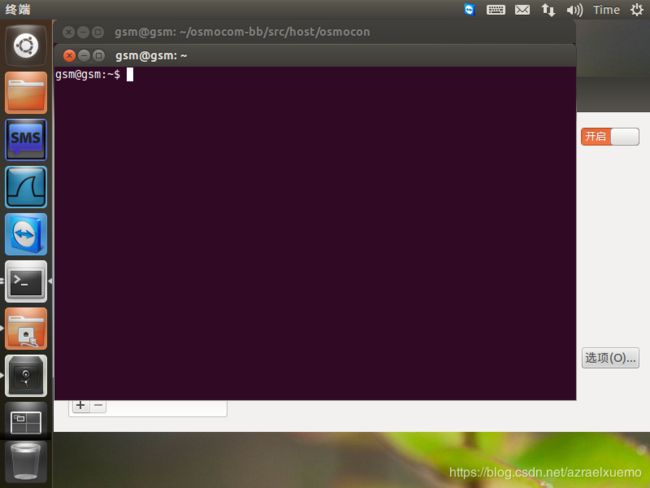This screenshot has width=650, height=488.
Task: Open the Trash in the launcher
Action: [26, 461]
